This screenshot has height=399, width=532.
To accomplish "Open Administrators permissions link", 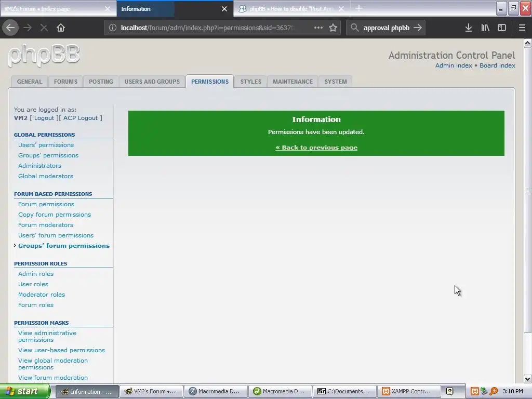I will coord(39,166).
